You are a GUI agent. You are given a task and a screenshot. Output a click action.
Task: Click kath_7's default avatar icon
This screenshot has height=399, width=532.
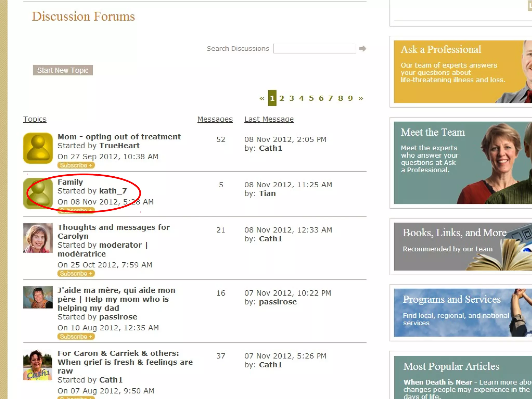point(38,194)
